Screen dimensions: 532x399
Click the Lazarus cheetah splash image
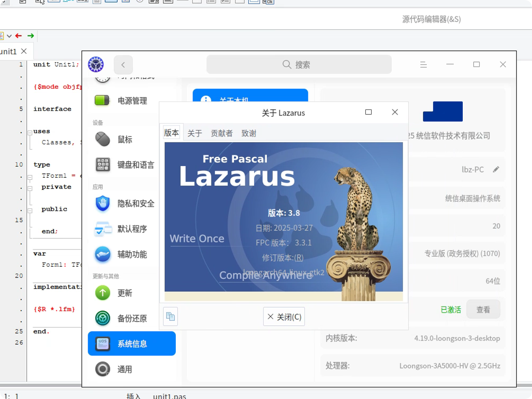(284, 221)
